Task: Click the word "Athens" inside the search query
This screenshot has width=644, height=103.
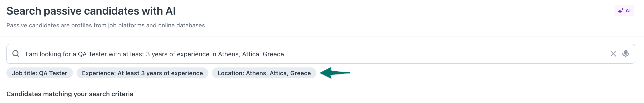Action: click(x=229, y=54)
